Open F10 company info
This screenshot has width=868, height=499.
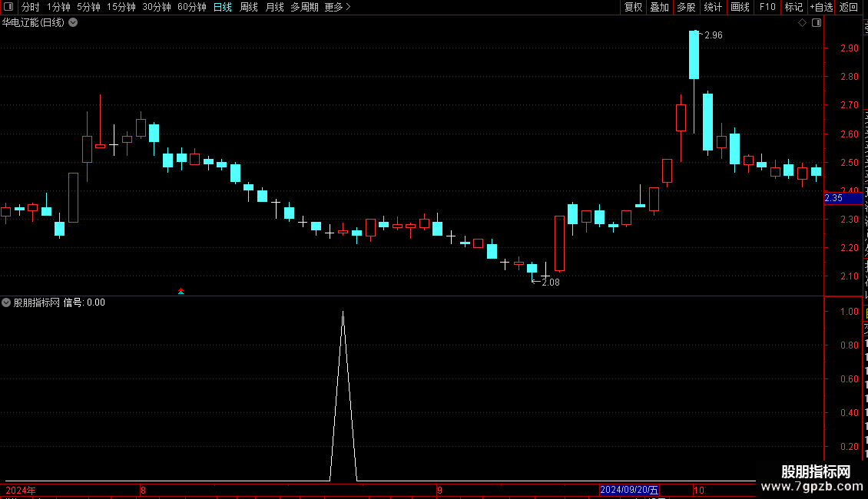click(767, 7)
